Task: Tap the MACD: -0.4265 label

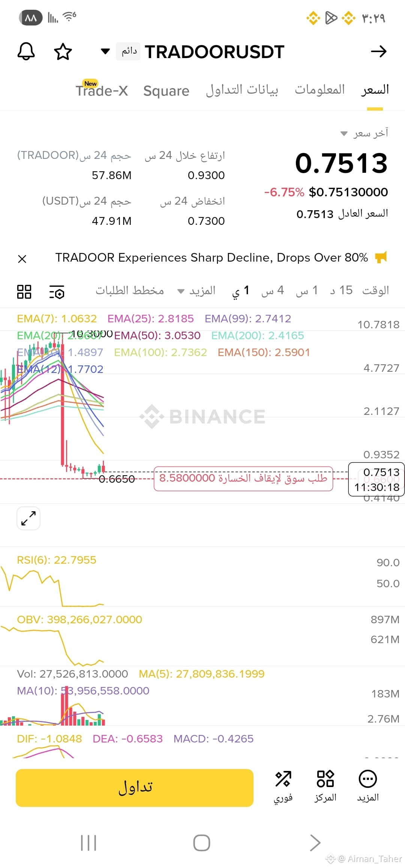Action: click(x=213, y=739)
